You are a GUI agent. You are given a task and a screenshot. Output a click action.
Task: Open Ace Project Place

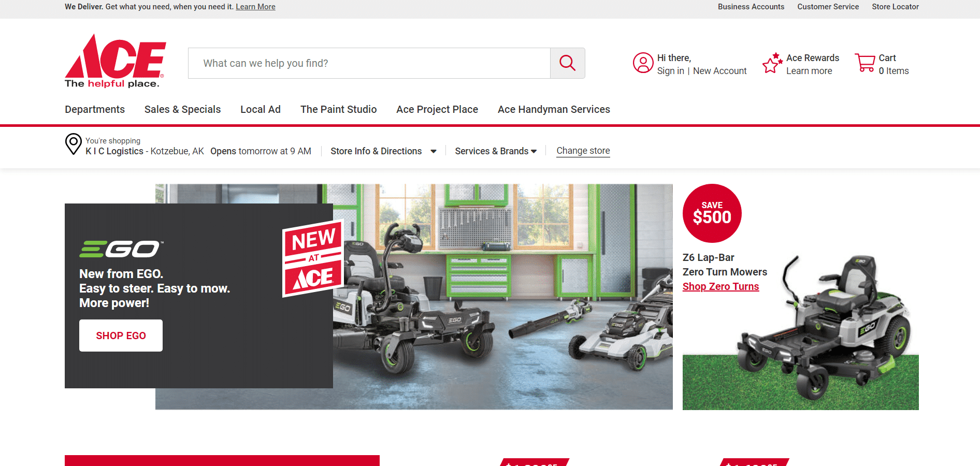[x=437, y=109]
